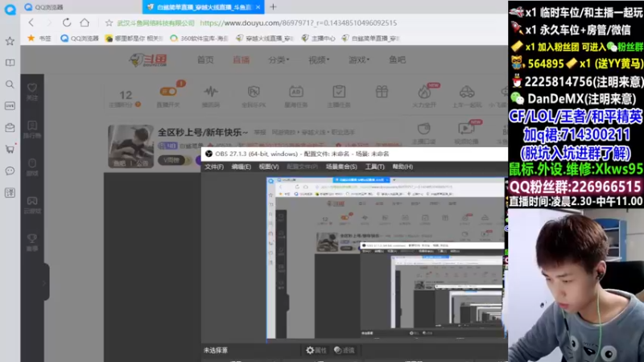Open 云游戏 controller icon in Douyu sidebar
The width and height of the screenshot is (644, 362).
(32, 205)
